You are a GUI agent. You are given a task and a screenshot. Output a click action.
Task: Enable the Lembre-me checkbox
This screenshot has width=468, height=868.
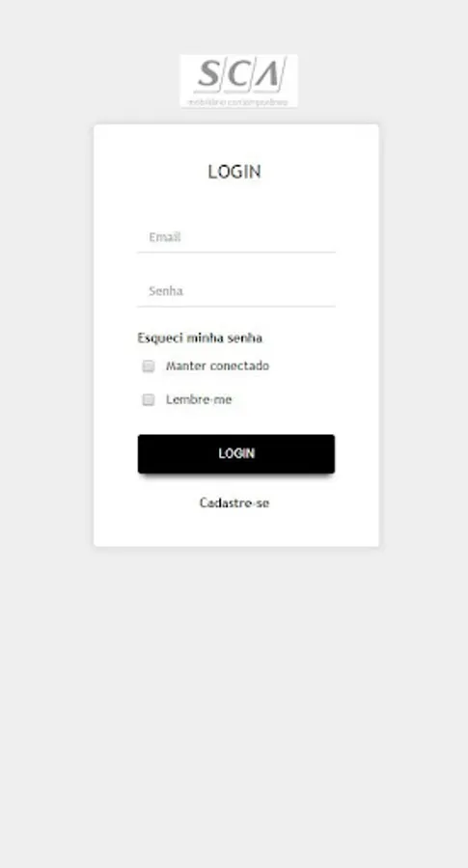(149, 399)
